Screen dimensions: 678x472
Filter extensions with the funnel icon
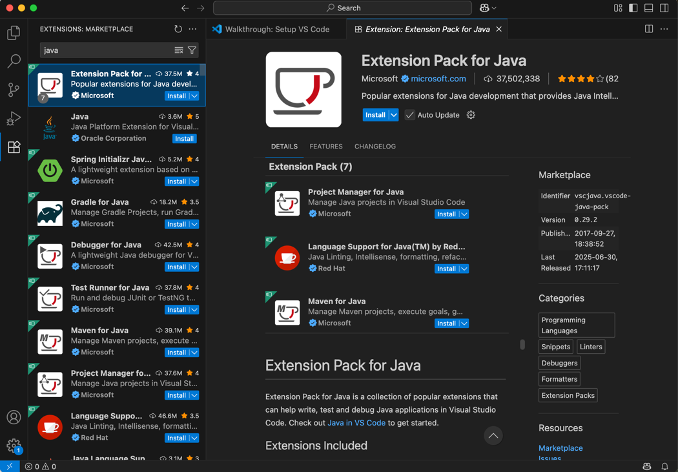pyautogui.click(x=192, y=51)
